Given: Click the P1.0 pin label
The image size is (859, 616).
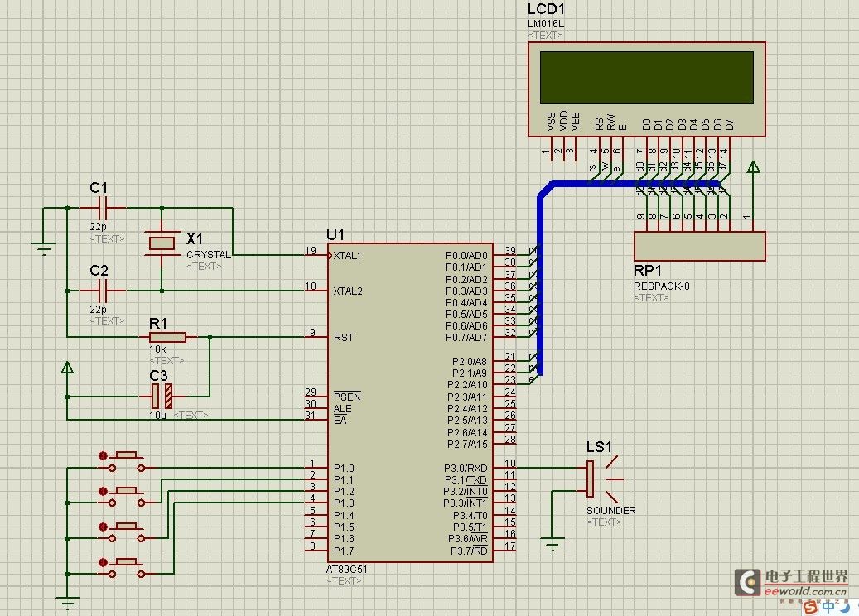Looking at the screenshot, I should coord(344,468).
